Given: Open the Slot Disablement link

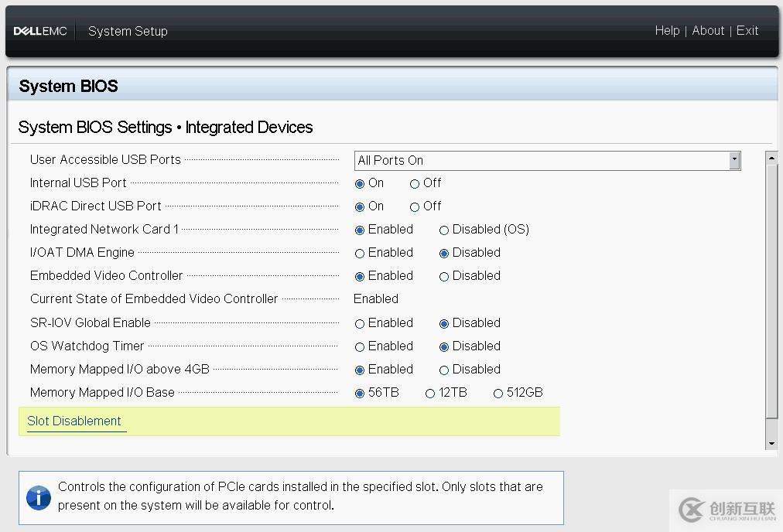Looking at the screenshot, I should pyautogui.click(x=74, y=421).
